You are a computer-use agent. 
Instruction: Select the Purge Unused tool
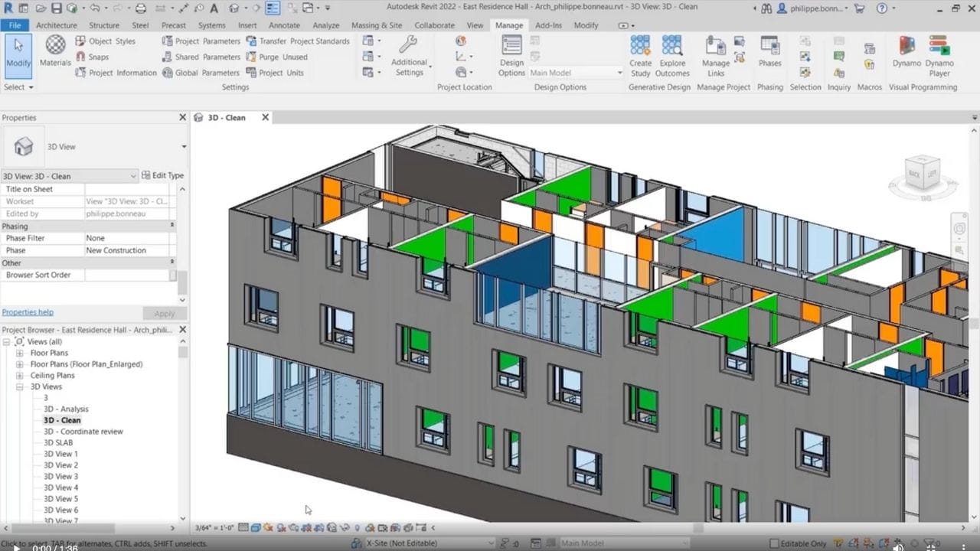point(277,57)
